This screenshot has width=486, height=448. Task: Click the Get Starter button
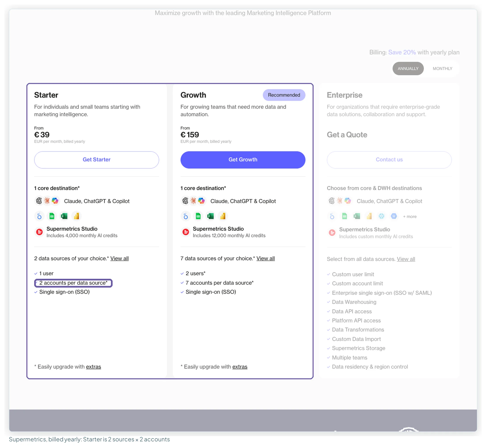[x=97, y=160]
